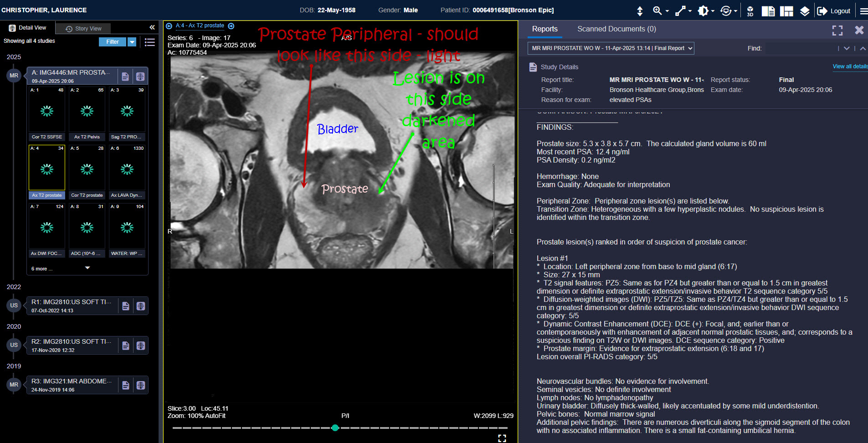
Task: Click the Study Details document icon
Action: [533, 67]
